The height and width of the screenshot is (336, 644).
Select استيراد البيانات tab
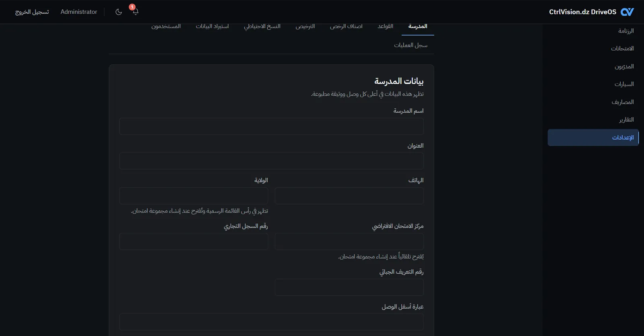(x=212, y=27)
